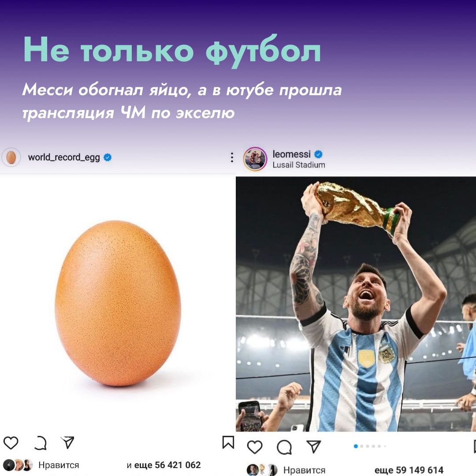Open three-dot options menu for egg post
Viewport: 476px width, 476px height.
pos(232,157)
